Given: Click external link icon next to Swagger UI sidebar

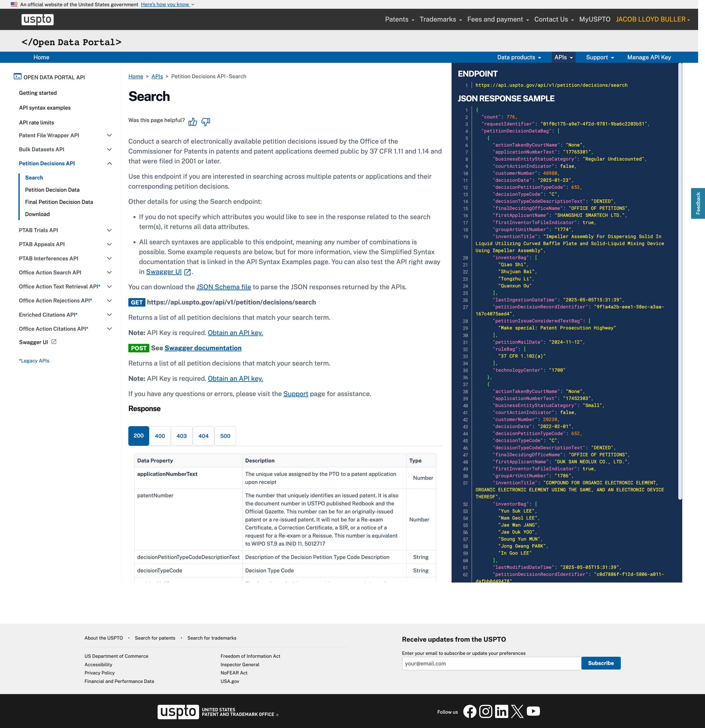Looking at the screenshot, I should click(54, 342).
